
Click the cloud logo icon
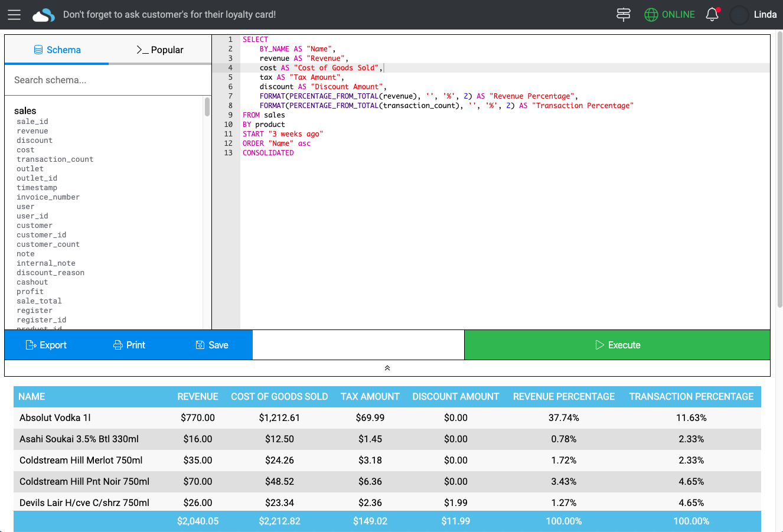click(x=44, y=15)
